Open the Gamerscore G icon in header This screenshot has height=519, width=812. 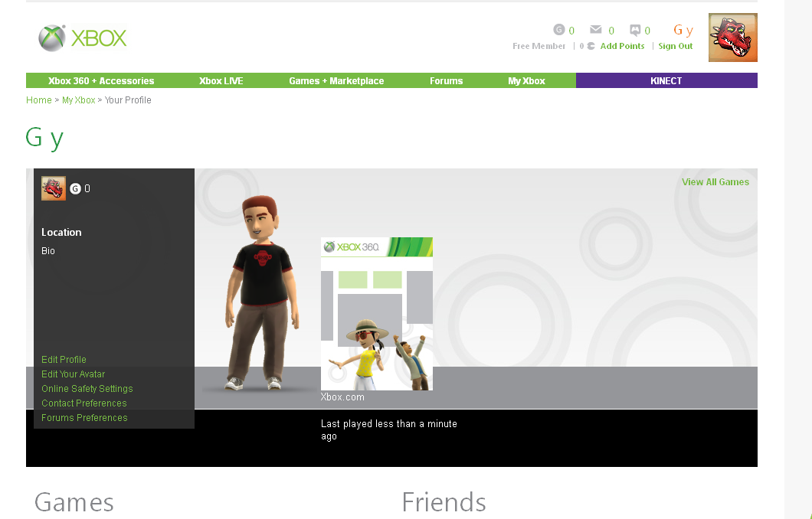coord(558,30)
